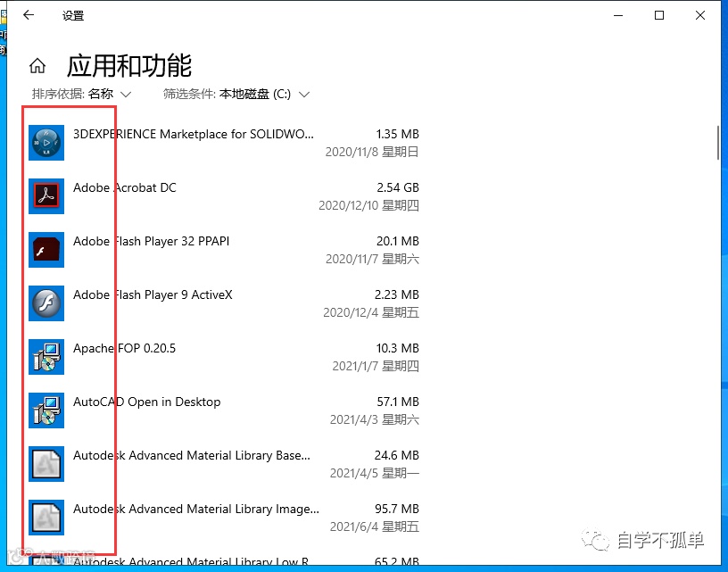728x572 pixels.
Task: Go back using the arrow in title bar
Action: point(29,15)
